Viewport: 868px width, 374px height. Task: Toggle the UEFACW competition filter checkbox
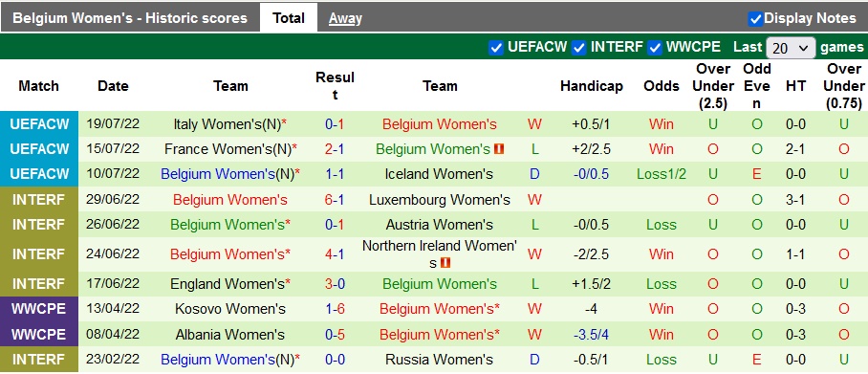click(x=496, y=48)
